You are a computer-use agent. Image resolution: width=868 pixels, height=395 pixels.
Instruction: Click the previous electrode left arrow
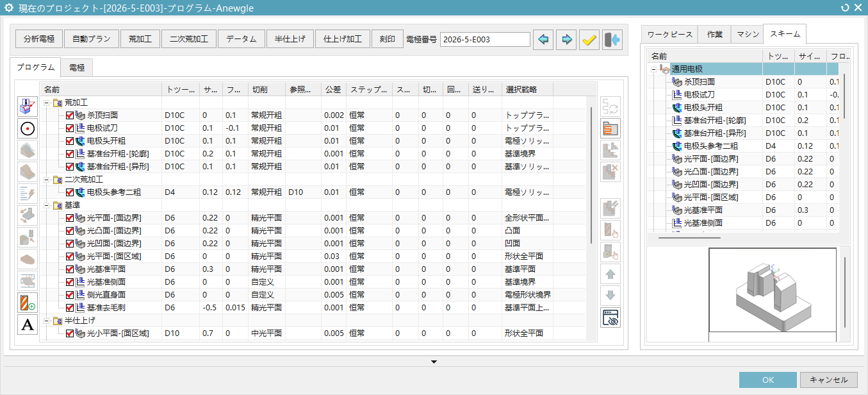(x=544, y=40)
